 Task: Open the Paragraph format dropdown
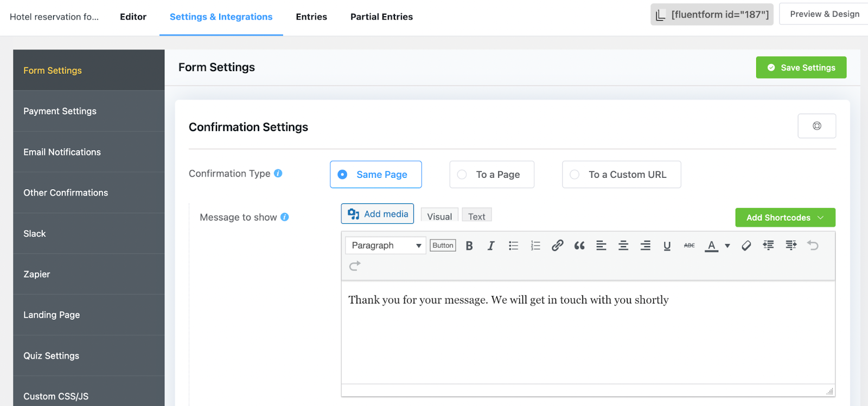pyautogui.click(x=386, y=246)
